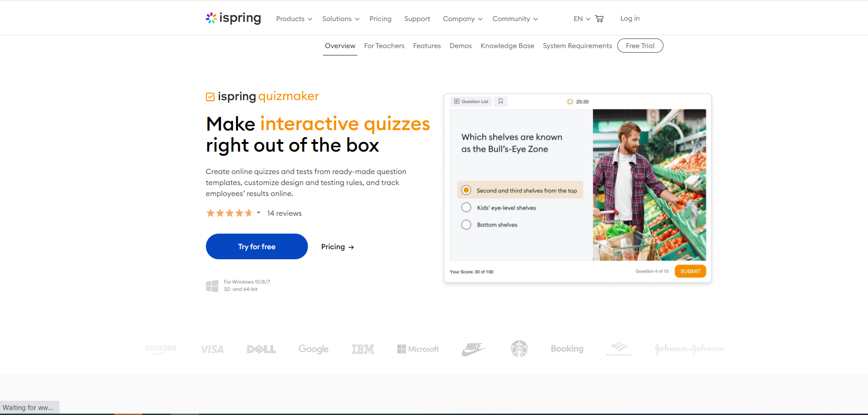Click the quizmaker checkbox logo icon
868x415 pixels.
point(210,97)
